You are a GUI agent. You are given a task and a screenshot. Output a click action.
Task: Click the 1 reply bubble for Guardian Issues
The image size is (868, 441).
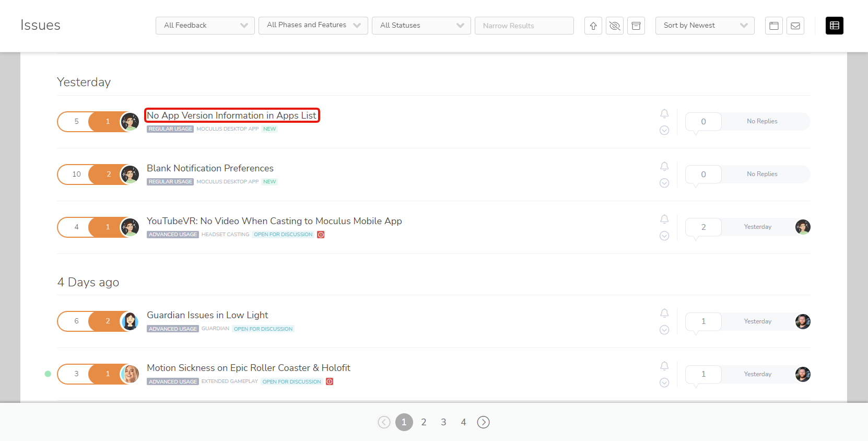click(x=703, y=321)
